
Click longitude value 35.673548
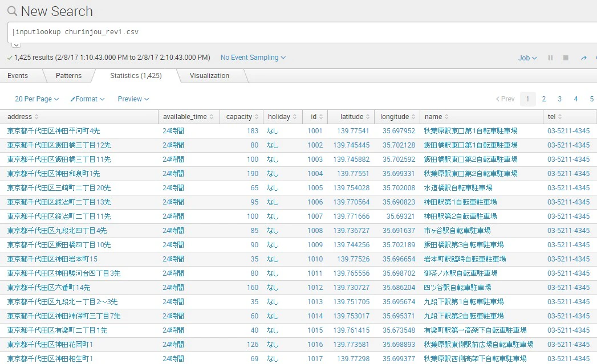(399, 330)
